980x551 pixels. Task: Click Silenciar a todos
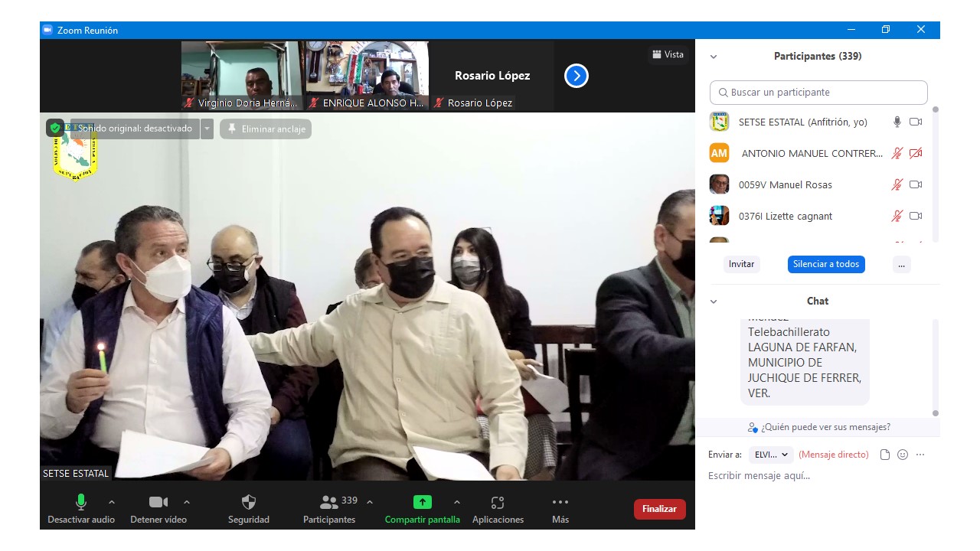826,264
